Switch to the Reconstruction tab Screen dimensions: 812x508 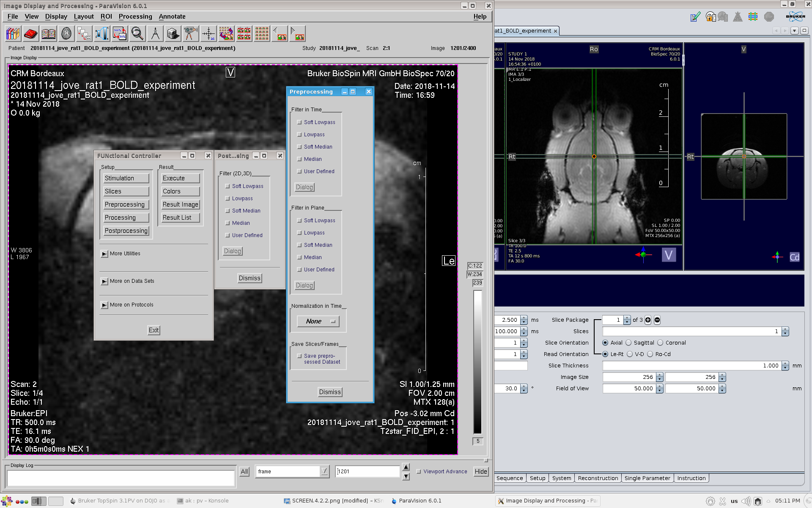598,478
